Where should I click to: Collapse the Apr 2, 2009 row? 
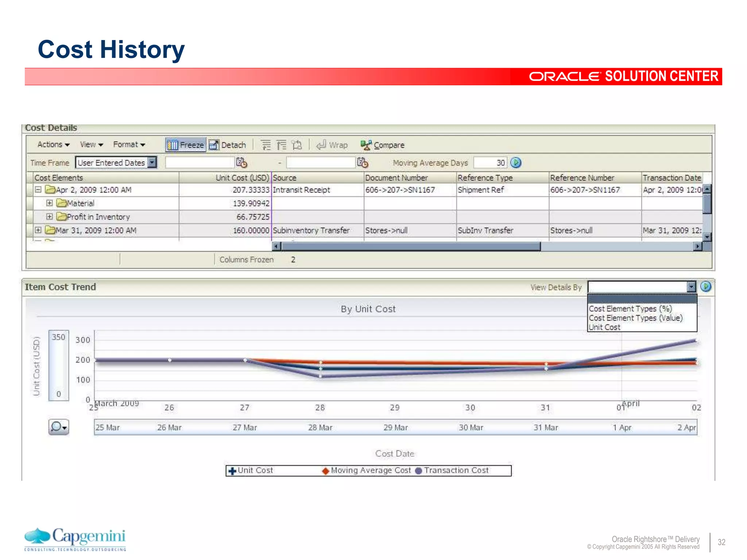coord(38,190)
